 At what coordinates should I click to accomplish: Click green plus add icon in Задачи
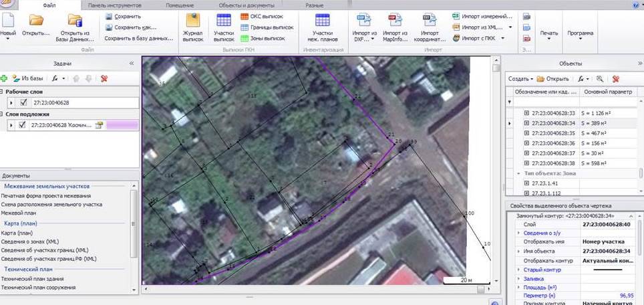pyautogui.click(x=4, y=78)
